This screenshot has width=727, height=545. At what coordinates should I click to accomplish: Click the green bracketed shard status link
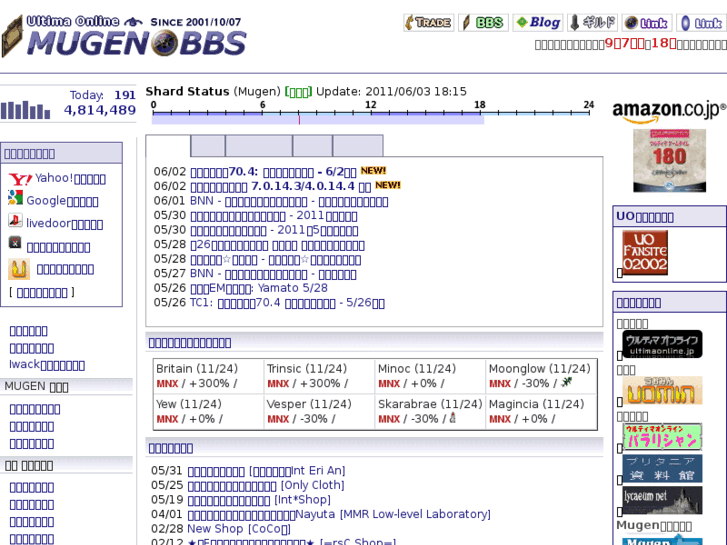click(x=298, y=92)
